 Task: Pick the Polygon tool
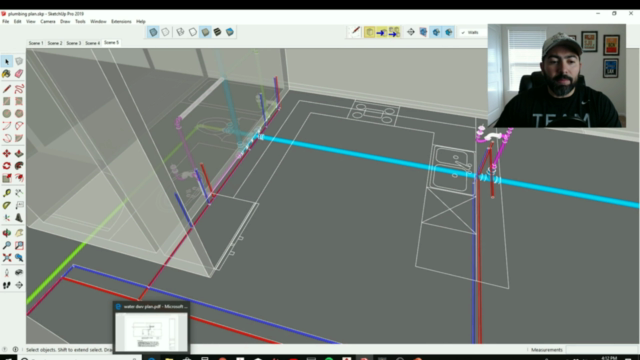pos(19,113)
